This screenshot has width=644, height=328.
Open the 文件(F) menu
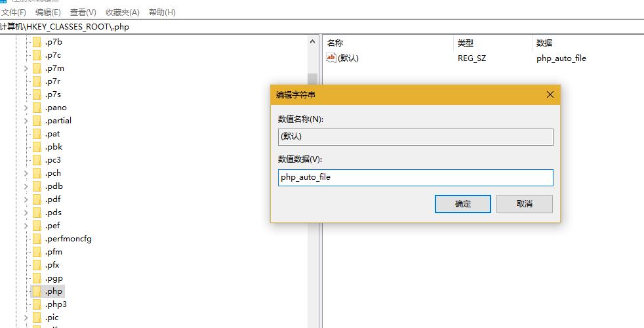pyautogui.click(x=14, y=12)
